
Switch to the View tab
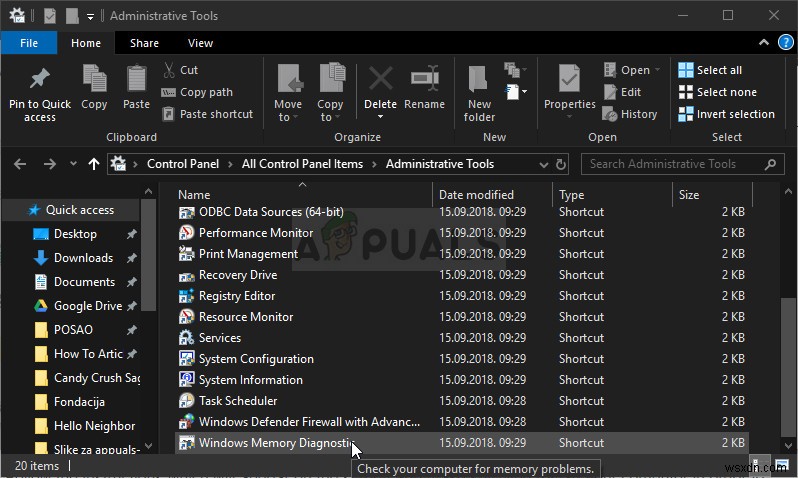point(200,43)
